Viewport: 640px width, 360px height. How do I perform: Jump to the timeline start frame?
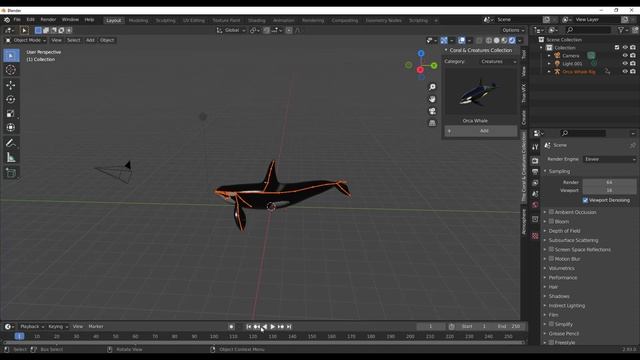[249, 327]
